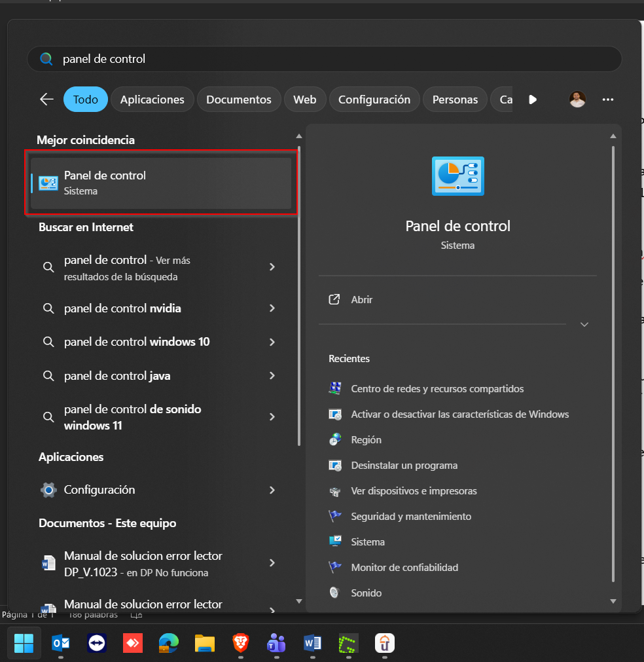Viewport: 644px width, 662px height.
Task: Expand the Configuración app result arrow
Action: [272, 490]
